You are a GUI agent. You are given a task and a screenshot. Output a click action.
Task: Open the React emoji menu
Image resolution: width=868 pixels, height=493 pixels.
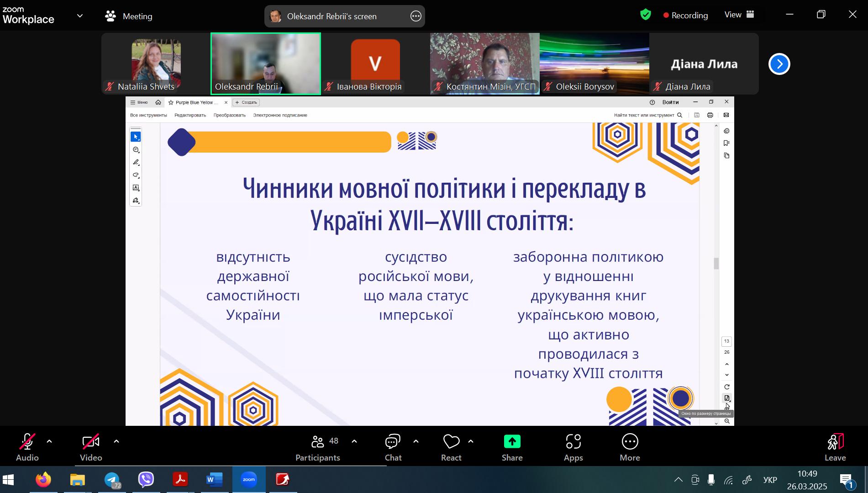click(451, 447)
